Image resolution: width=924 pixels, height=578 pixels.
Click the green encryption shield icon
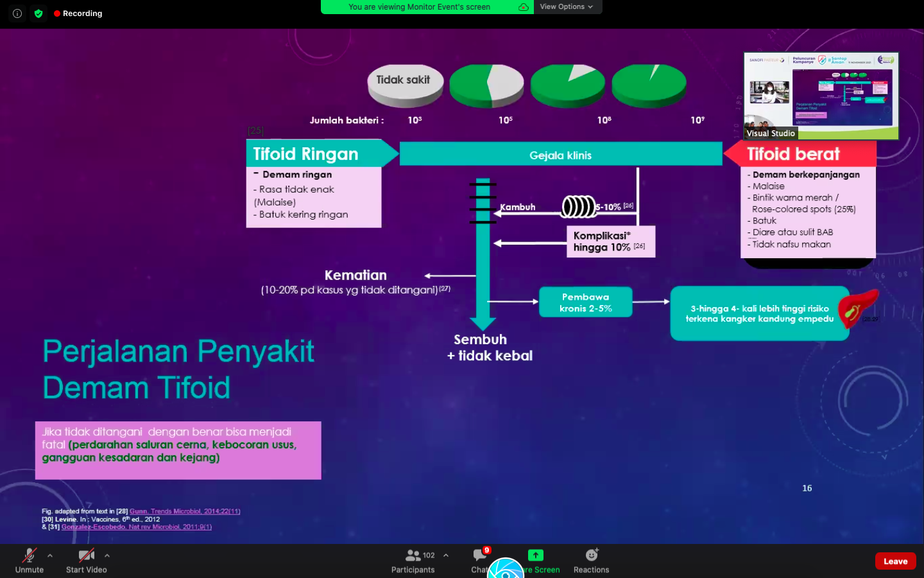(38, 13)
